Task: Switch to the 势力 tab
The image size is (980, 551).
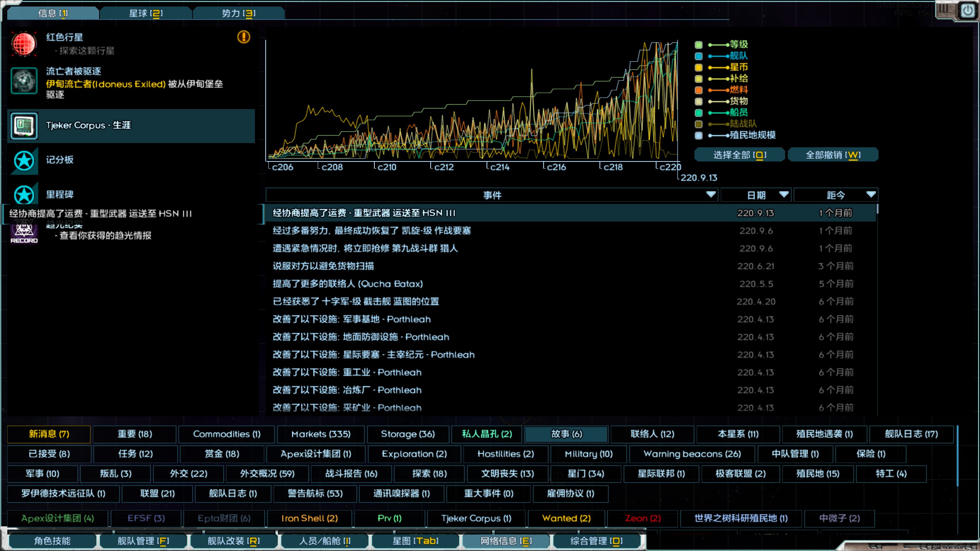Action: [238, 13]
